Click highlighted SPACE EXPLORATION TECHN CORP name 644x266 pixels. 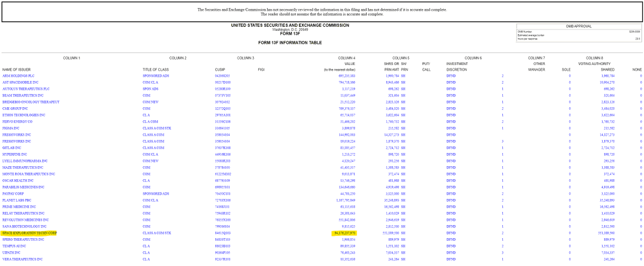29,233
